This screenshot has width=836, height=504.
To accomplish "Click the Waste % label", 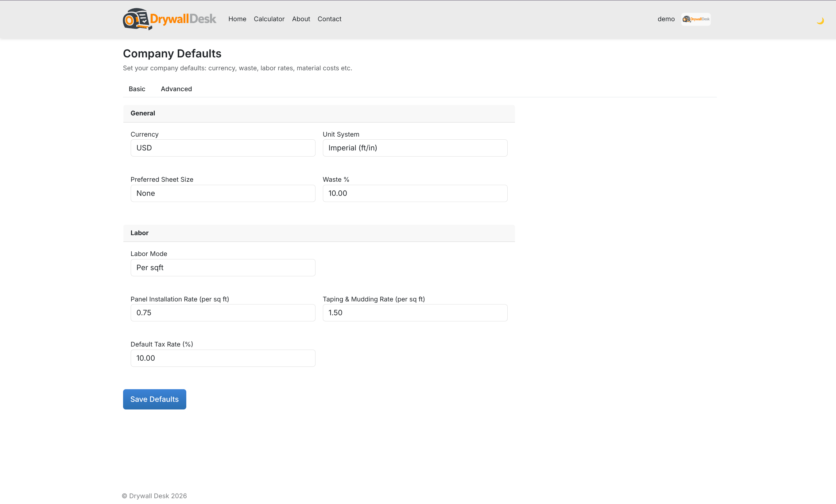I will point(335,180).
